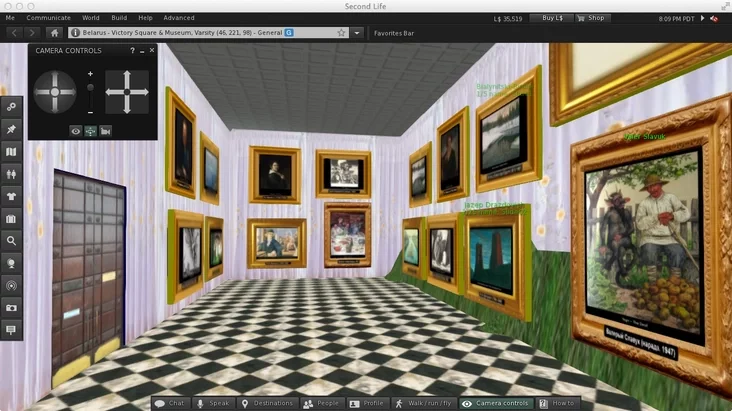Toggle Camera controls in bottom toolbar

pyautogui.click(x=495, y=404)
